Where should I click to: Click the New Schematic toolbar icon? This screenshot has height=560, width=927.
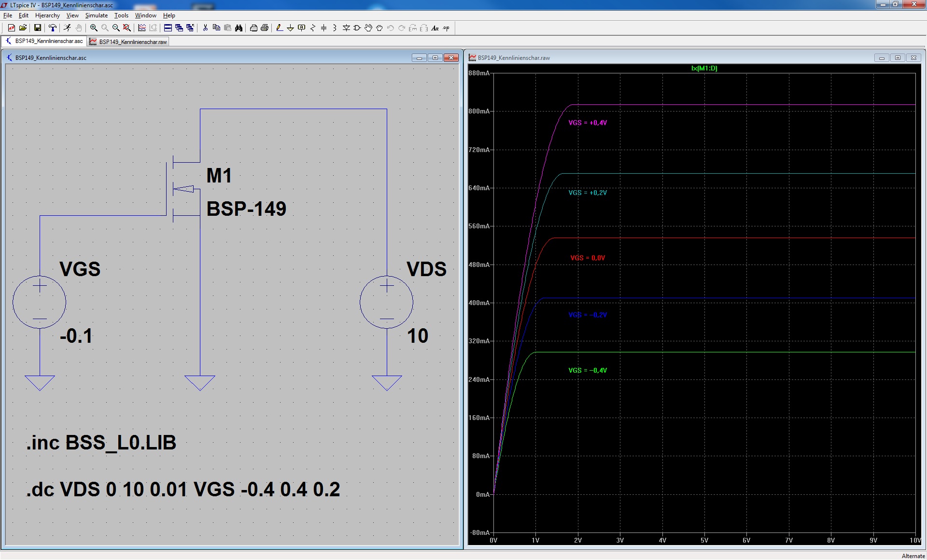tap(12, 28)
